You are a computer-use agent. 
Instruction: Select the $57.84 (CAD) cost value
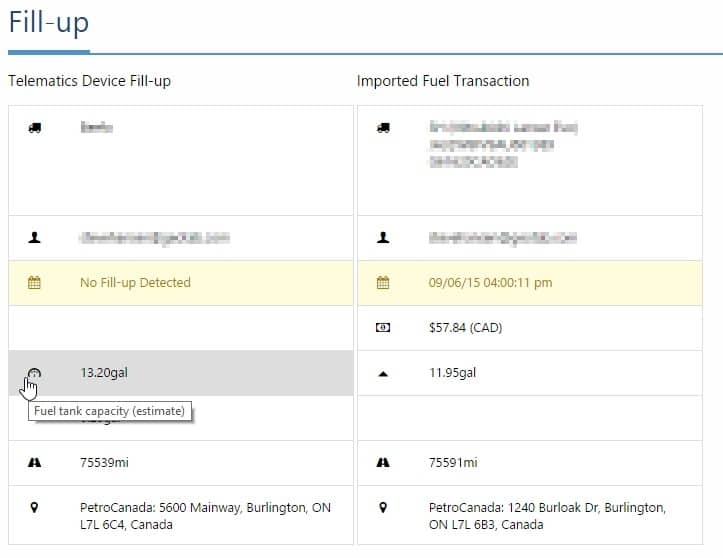(466, 327)
